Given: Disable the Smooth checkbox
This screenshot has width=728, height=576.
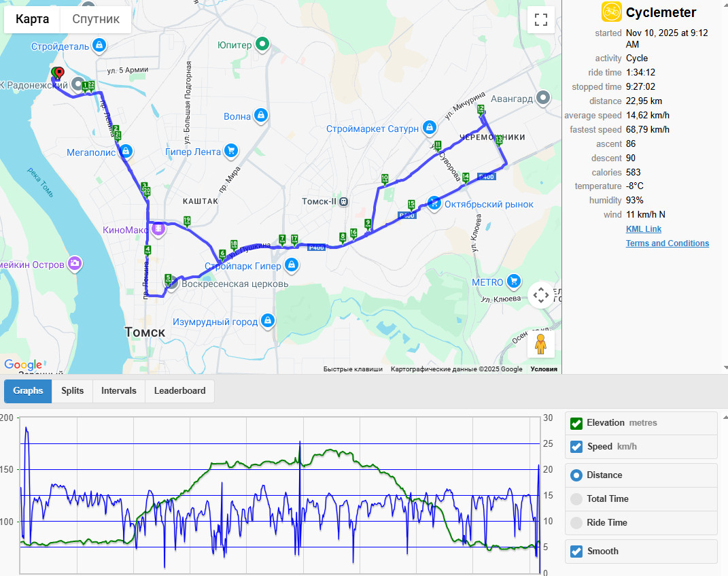Looking at the screenshot, I should coord(576,552).
